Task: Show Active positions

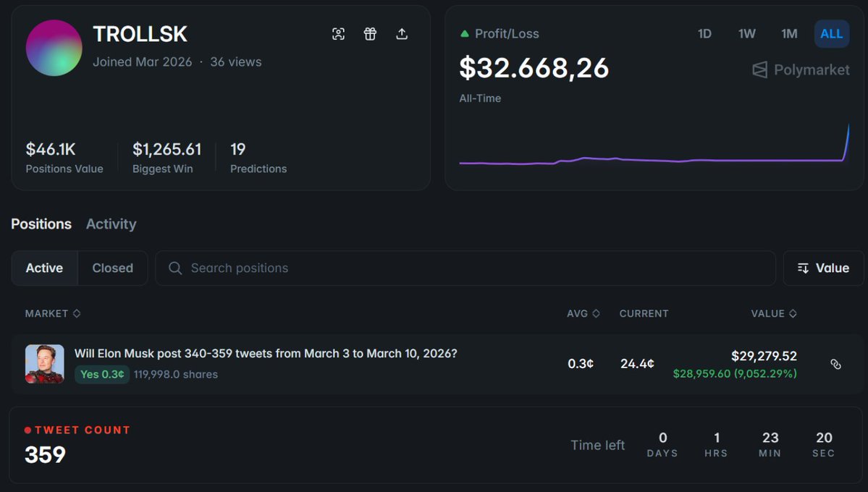Action: click(x=44, y=268)
